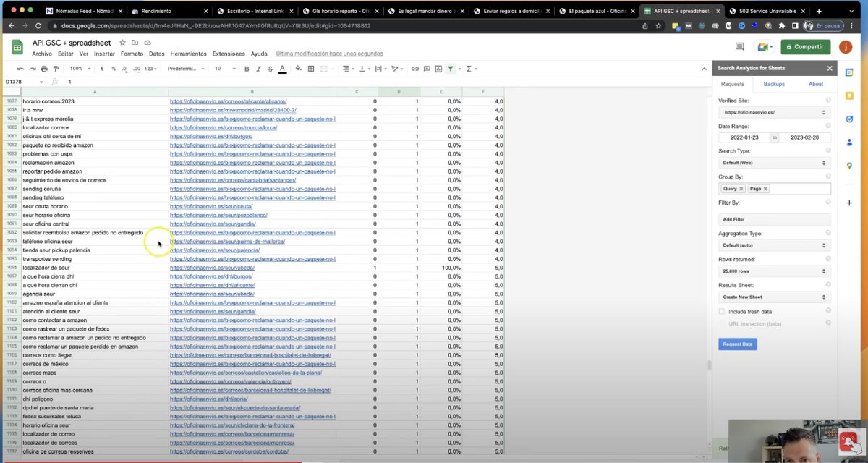868x463 pixels.
Task: Remove the Page group-by tag
Action: click(x=765, y=189)
